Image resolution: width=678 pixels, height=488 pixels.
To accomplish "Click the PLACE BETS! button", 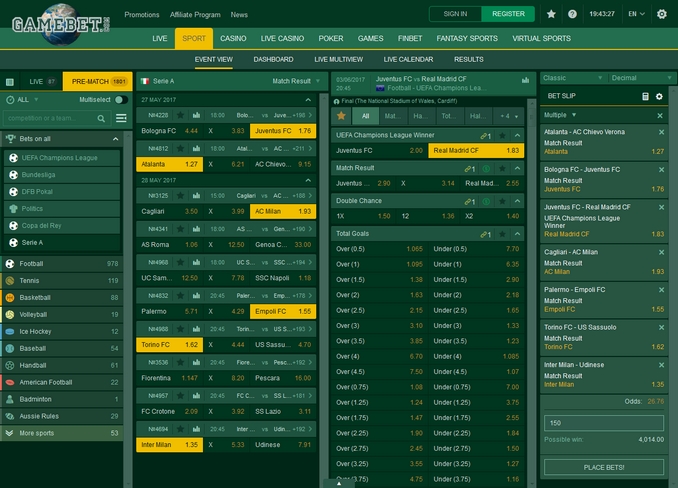I will pos(604,467).
